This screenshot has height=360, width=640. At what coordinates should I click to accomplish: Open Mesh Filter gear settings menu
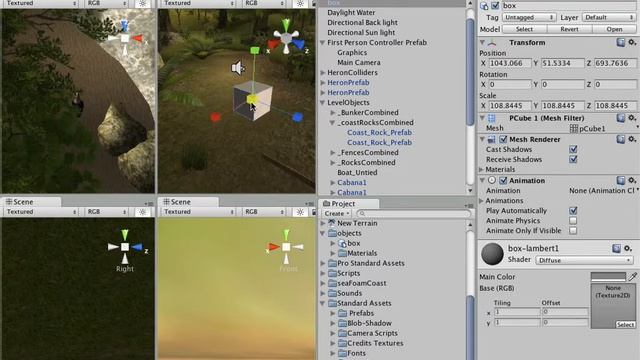[632, 118]
